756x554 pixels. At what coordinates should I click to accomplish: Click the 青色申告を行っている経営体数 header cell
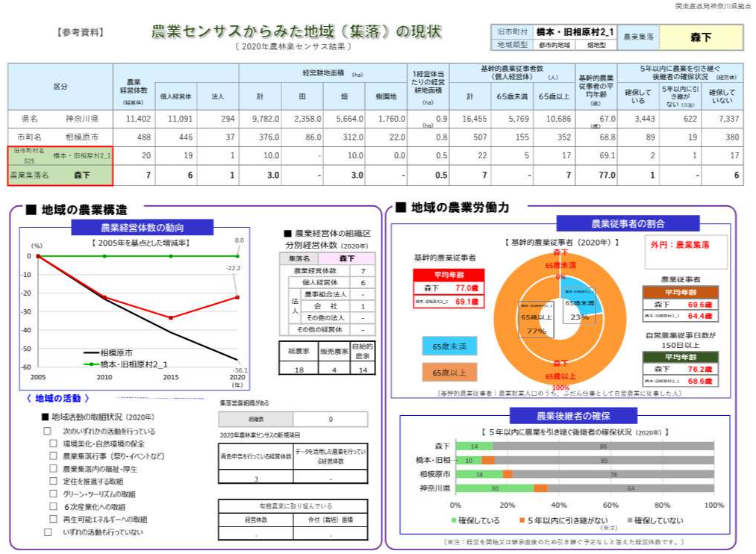256,456
